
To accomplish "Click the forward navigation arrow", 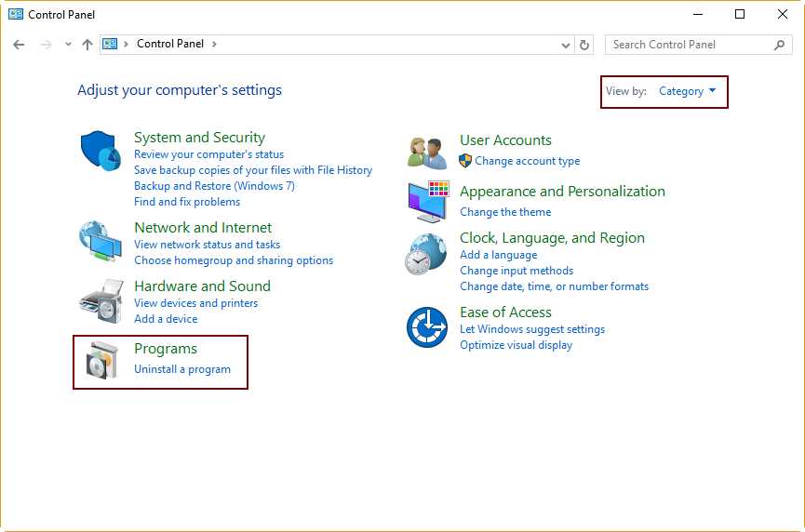I will coord(47,45).
